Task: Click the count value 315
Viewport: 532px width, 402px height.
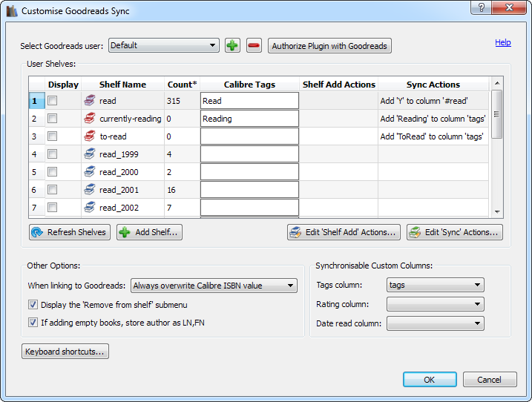Action: pos(174,101)
